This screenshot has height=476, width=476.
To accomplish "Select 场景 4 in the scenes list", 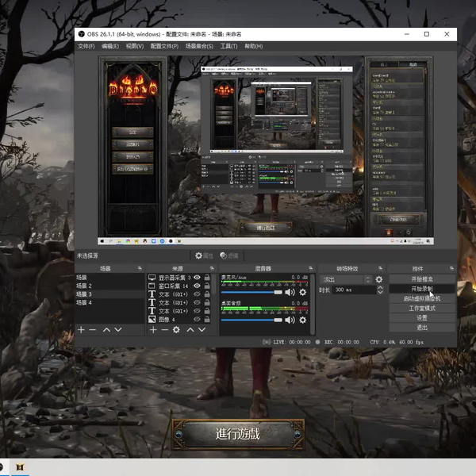I will pos(110,303).
